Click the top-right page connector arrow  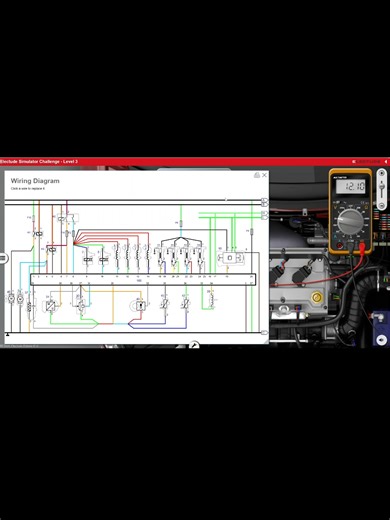264,200
